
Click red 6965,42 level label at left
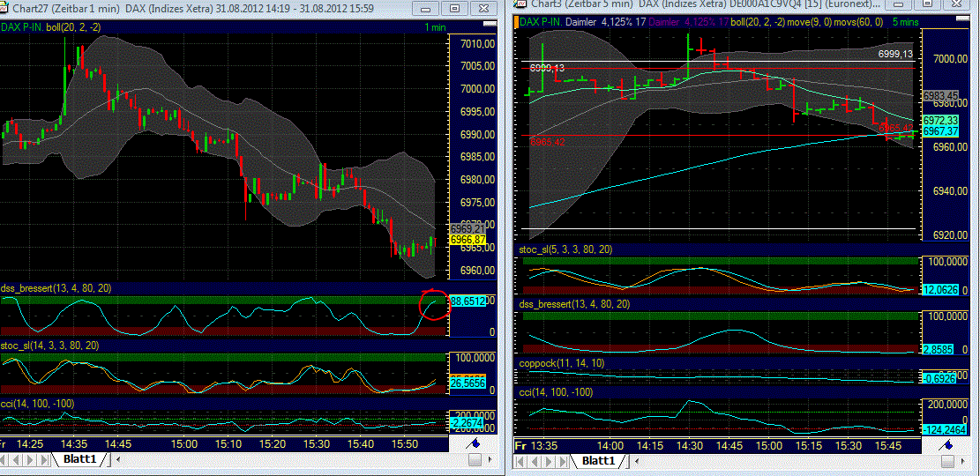548,143
